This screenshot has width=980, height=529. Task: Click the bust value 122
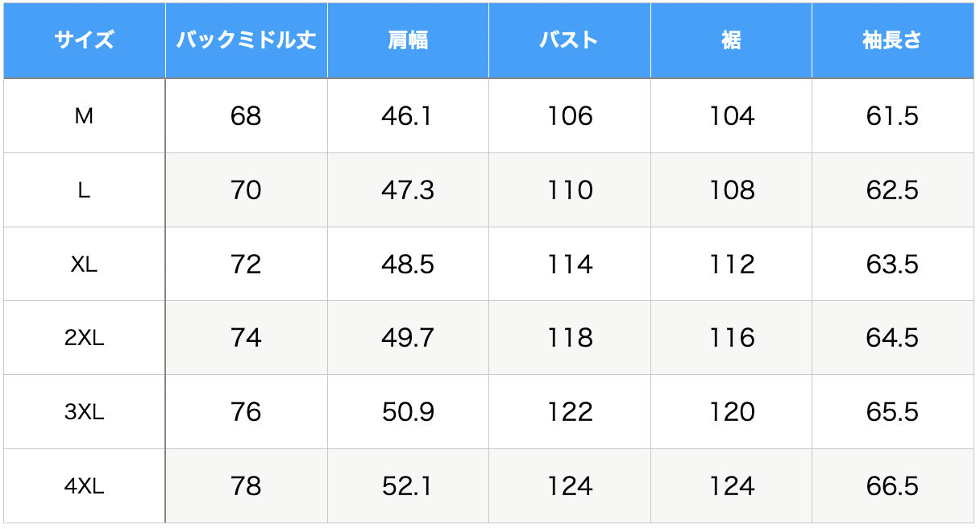point(570,412)
